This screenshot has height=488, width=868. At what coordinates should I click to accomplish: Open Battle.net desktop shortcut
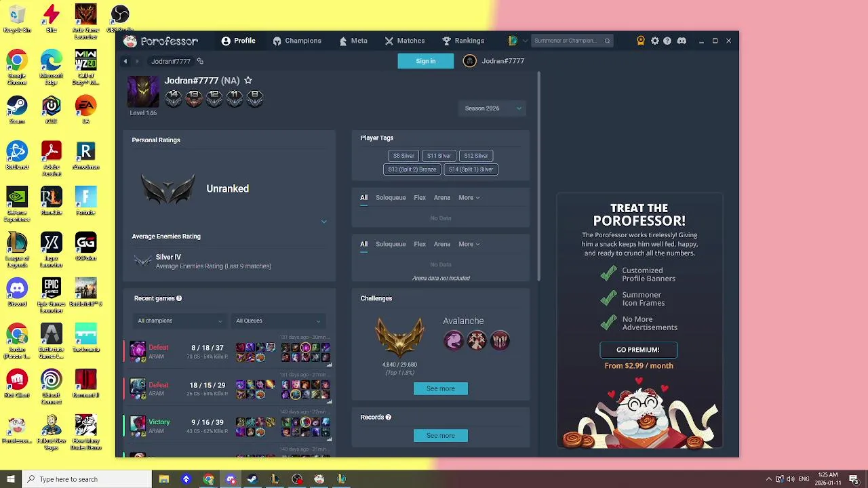point(17,155)
